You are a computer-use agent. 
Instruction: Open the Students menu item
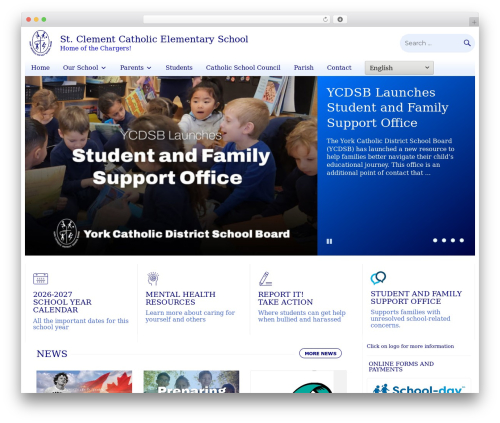(x=179, y=68)
